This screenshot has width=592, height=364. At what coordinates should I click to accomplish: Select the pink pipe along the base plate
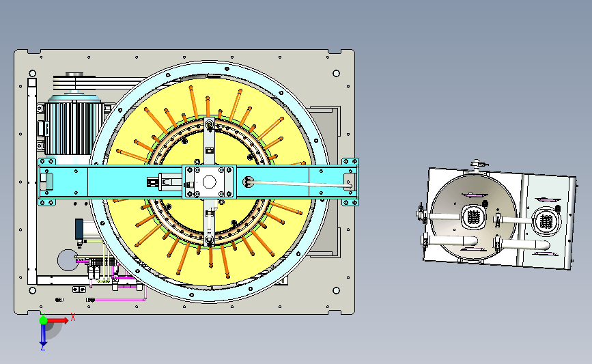coord(119,300)
